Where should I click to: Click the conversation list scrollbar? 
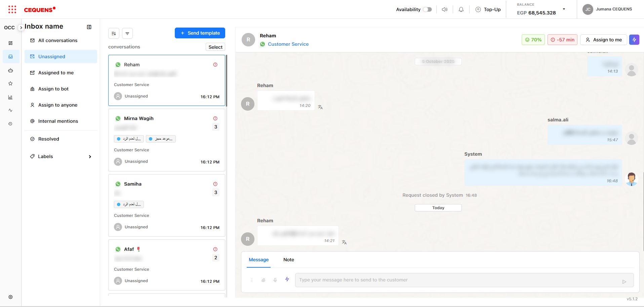point(227,81)
